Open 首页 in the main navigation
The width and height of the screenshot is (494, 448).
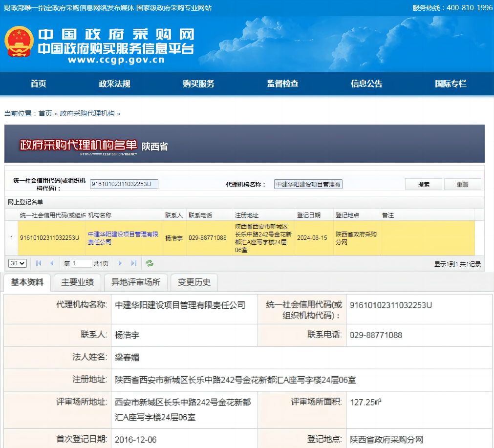39,84
